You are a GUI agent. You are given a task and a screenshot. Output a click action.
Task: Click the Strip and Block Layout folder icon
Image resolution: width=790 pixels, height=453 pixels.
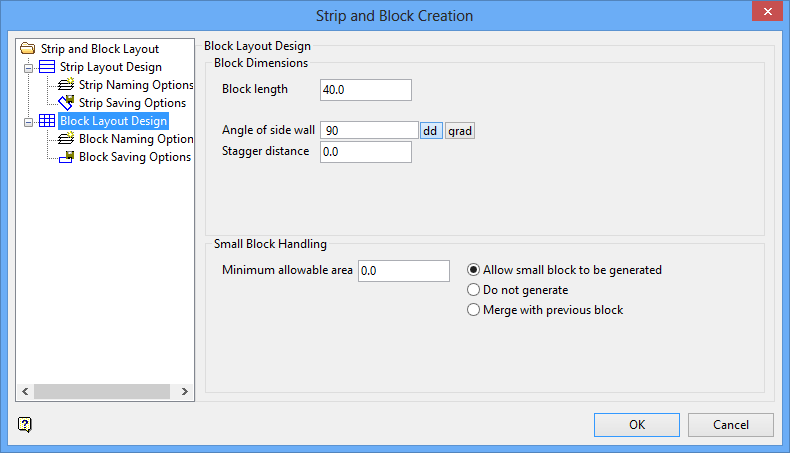point(28,48)
